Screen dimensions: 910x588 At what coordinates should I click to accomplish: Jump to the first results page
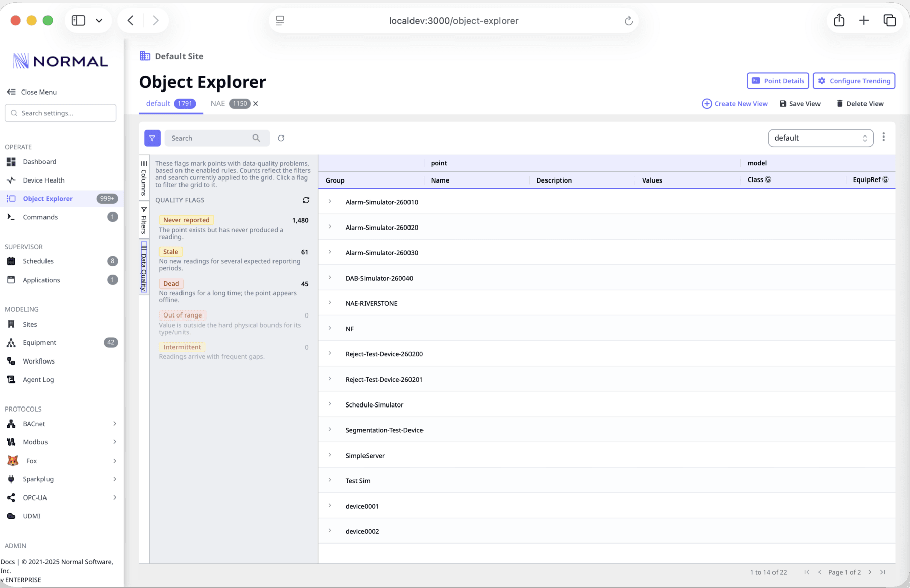pos(807,572)
